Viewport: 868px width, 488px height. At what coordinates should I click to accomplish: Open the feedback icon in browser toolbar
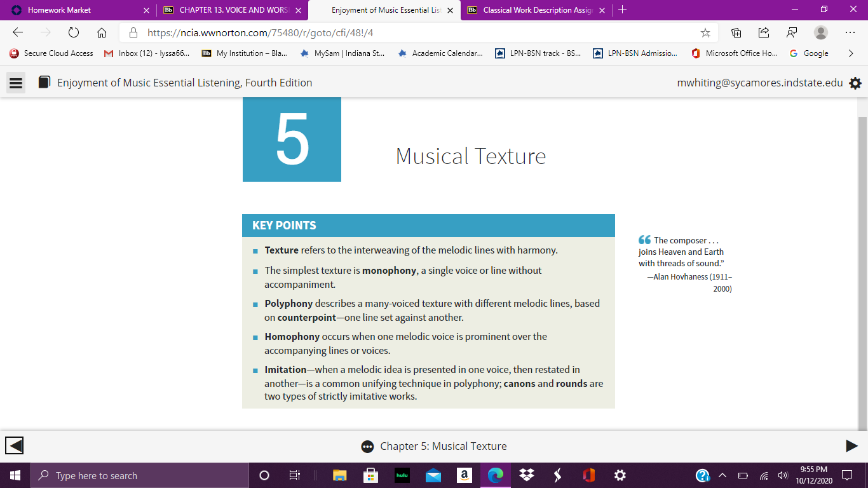coord(792,32)
